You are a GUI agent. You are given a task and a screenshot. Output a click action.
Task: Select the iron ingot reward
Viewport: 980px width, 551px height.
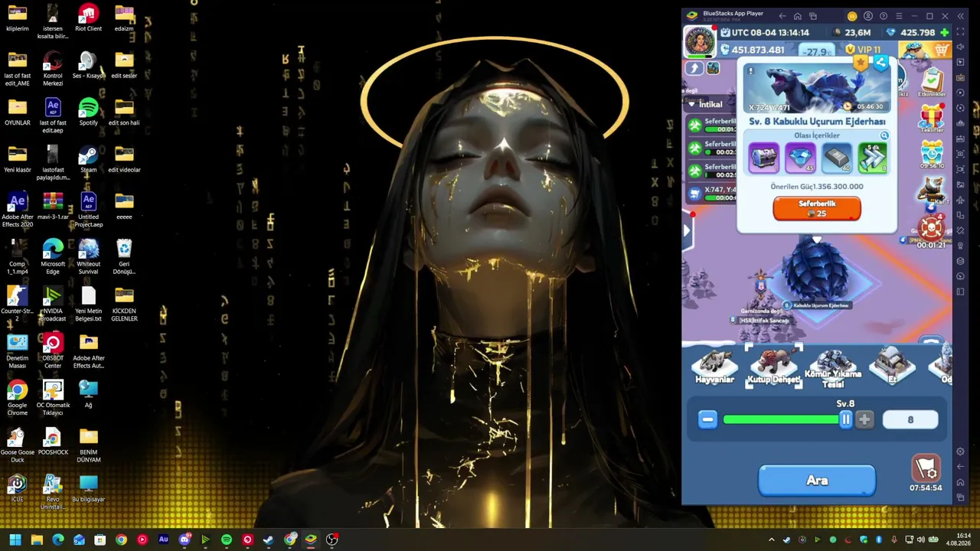836,158
